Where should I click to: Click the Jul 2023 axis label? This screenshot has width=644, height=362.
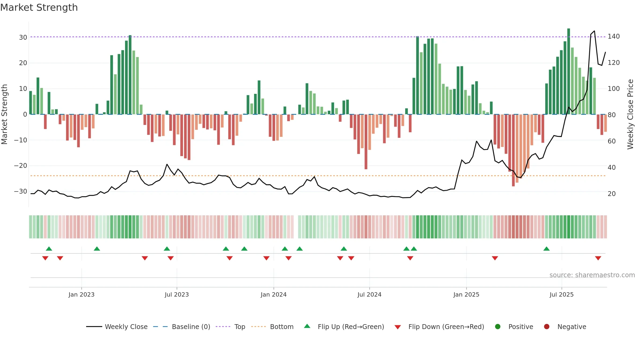pos(177,294)
